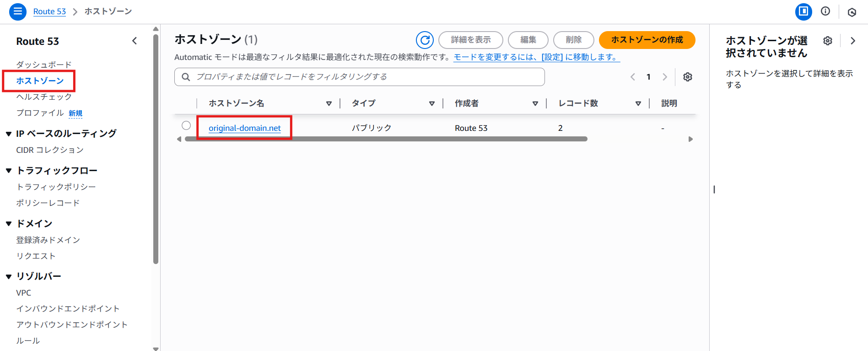Click the sidebar vertical scrollbar thumb
Viewport: 868px width, 351px height.
(x=156, y=149)
